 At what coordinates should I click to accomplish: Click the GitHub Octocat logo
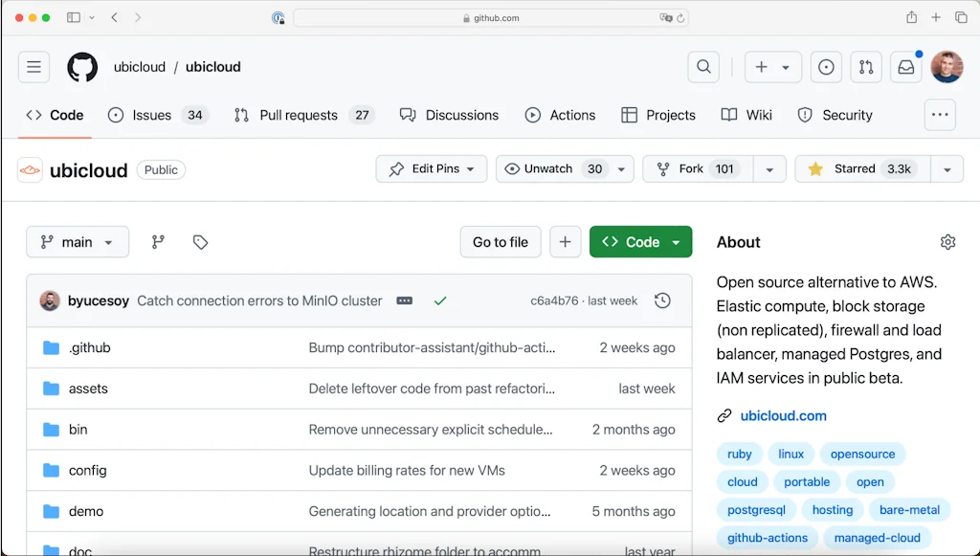tap(82, 67)
